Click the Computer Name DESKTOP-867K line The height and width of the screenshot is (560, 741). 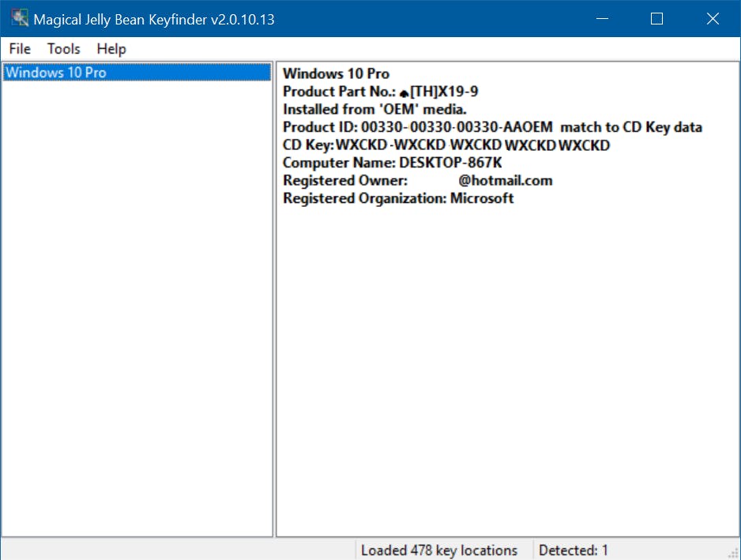[x=393, y=163]
